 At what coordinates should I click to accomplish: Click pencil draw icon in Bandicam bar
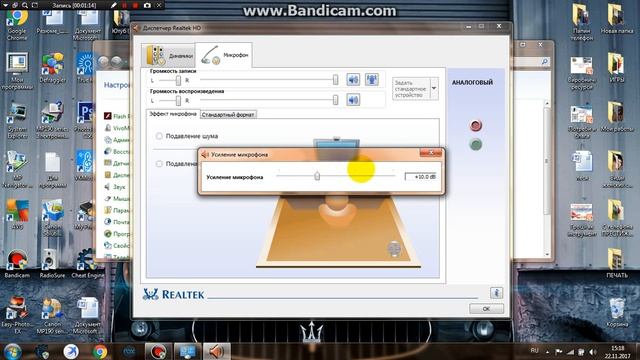pos(114,5)
